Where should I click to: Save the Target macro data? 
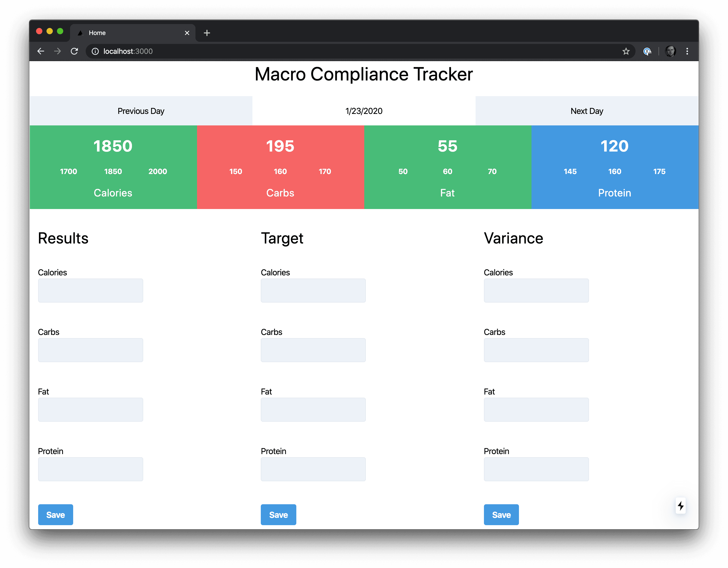278,514
